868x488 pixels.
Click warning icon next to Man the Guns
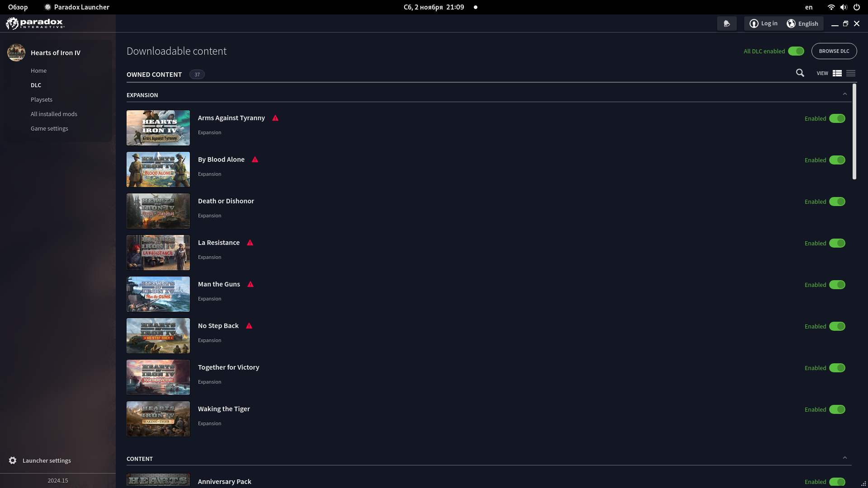[x=250, y=284]
